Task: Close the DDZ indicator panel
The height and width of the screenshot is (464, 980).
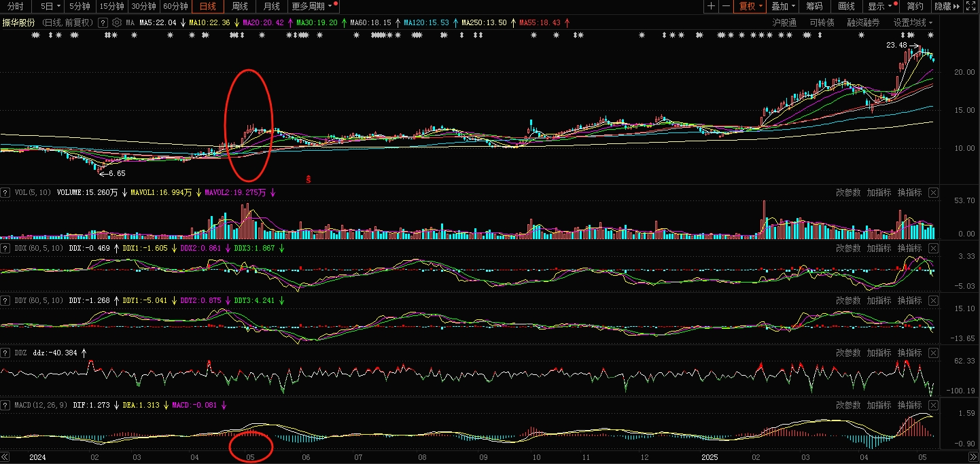Action: pos(933,353)
